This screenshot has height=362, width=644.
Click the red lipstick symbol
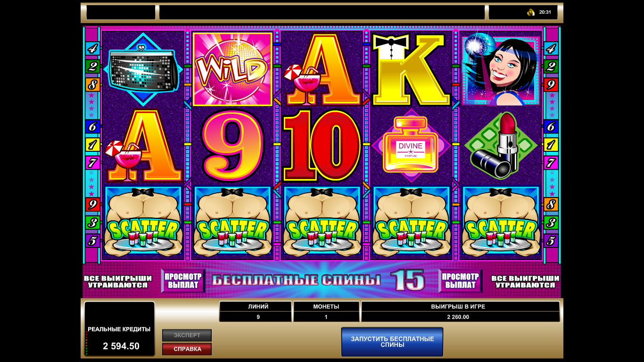coord(501,145)
